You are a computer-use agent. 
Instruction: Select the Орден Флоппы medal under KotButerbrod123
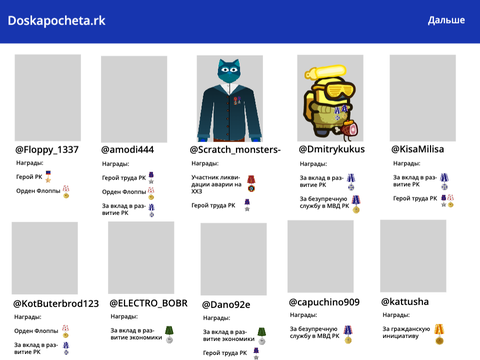tap(66, 331)
